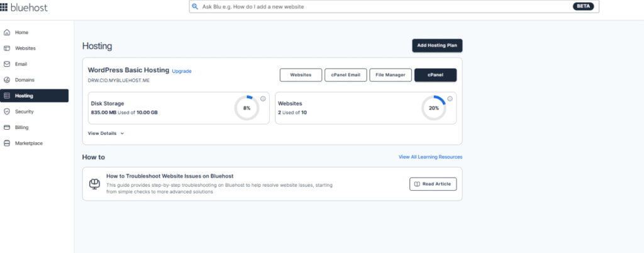Viewport: 644px width, 253px height.
Task: Click the '835.00 MB Used of 10.00 GB' text
Action: pyautogui.click(x=124, y=112)
